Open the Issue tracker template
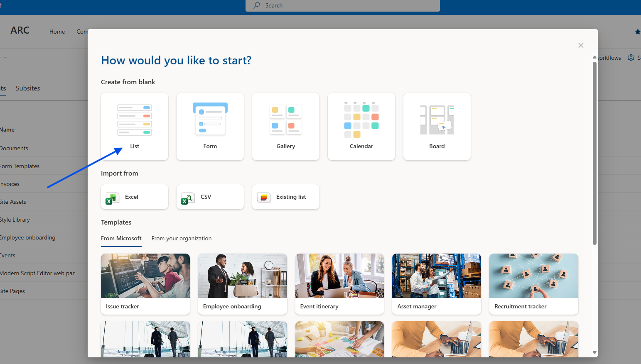The width and height of the screenshot is (641, 364). pyautogui.click(x=145, y=284)
